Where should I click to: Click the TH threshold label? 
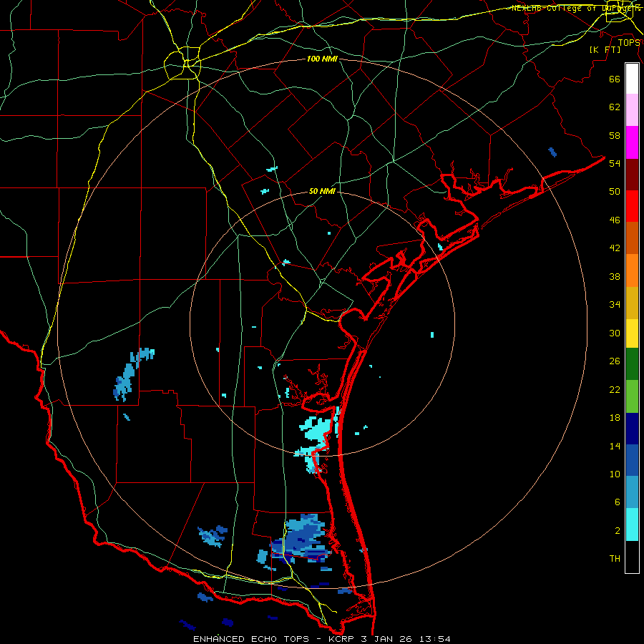[x=615, y=559]
